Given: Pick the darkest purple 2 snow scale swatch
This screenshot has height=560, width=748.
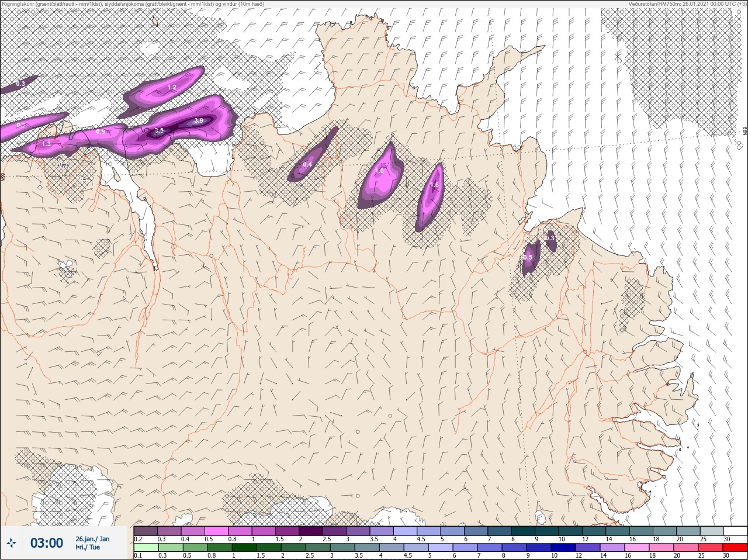Looking at the screenshot, I should (311, 531).
